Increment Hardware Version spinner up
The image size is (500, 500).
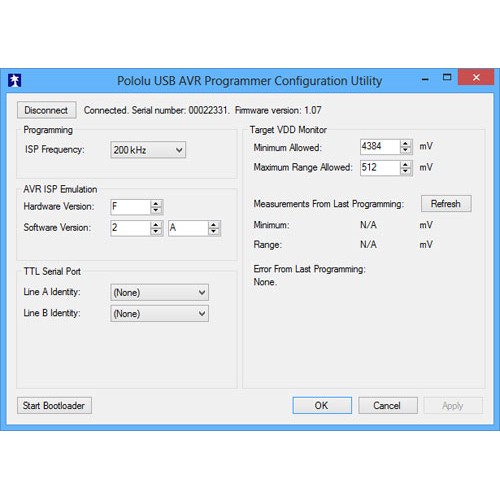click(x=156, y=204)
